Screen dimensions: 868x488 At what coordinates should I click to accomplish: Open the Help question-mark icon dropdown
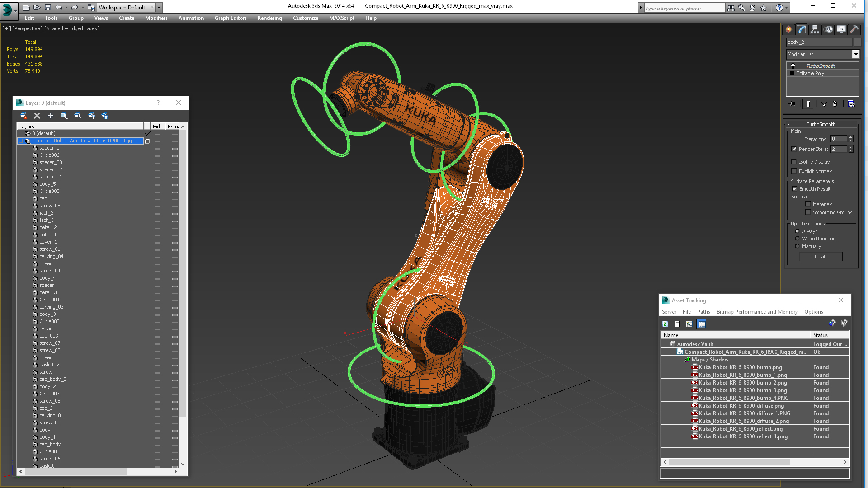point(786,8)
